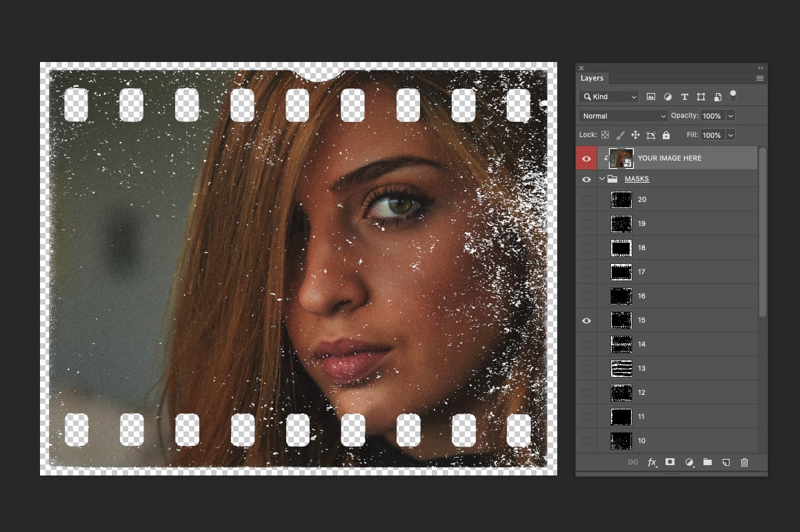Click Link layers icon at panel bottom

coord(632,462)
